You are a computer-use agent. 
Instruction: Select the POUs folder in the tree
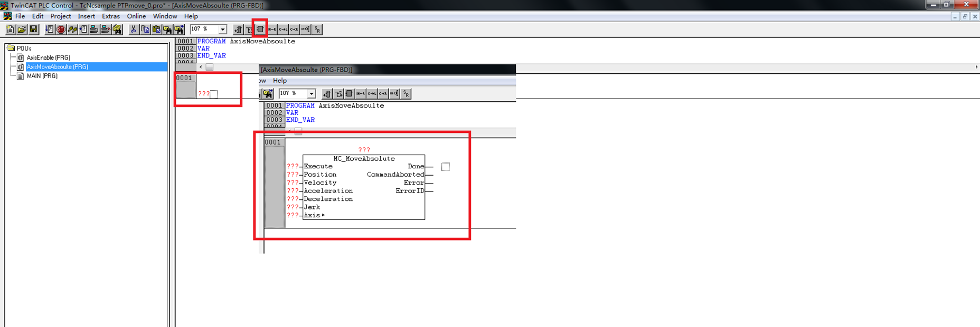pyautogui.click(x=24, y=48)
